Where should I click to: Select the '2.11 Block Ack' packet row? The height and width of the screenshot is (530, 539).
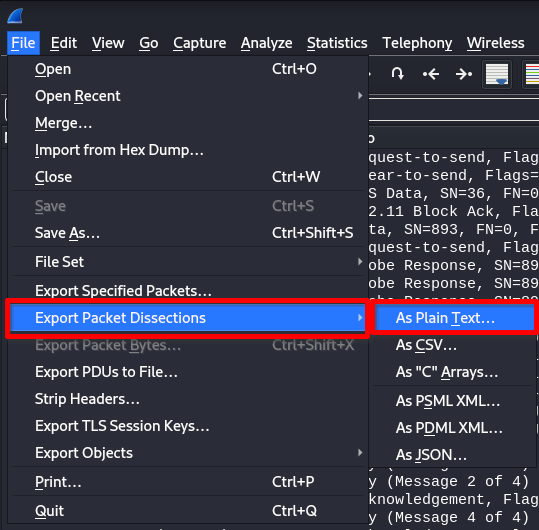[454, 211]
